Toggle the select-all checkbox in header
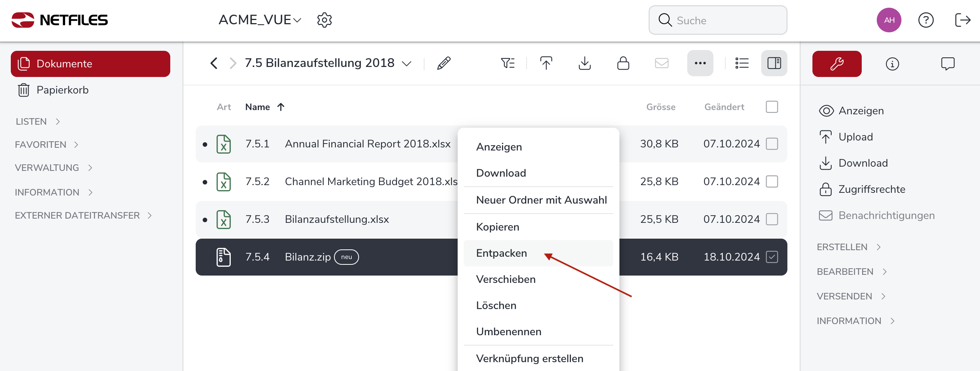 tap(772, 107)
